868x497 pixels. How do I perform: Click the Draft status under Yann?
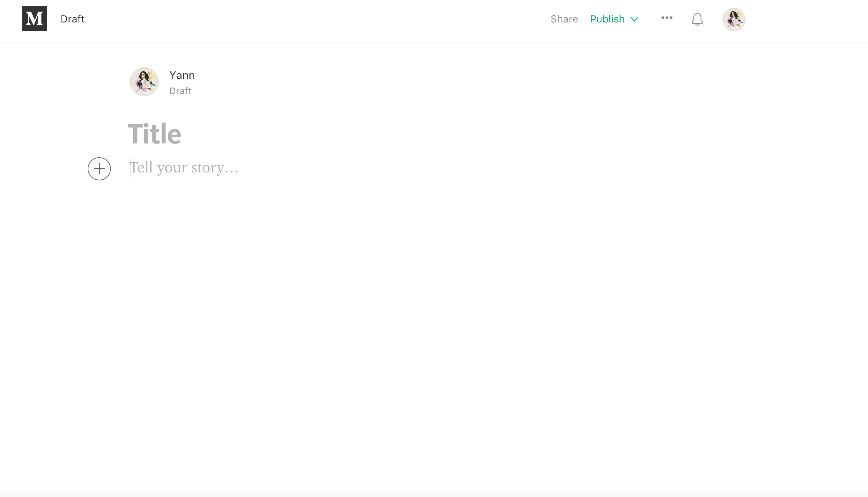pyautogui.click(x=180, y=91)
